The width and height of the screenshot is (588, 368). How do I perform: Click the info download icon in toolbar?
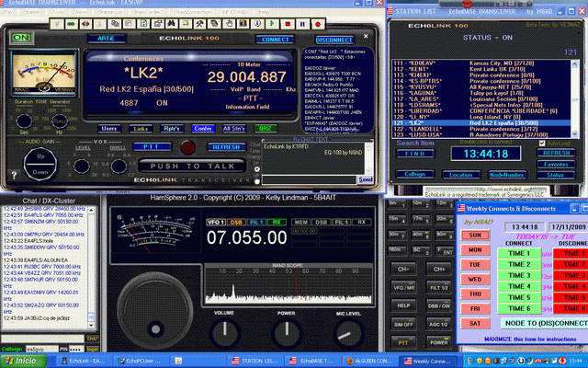pyautogui.click(x=257, y=24)
